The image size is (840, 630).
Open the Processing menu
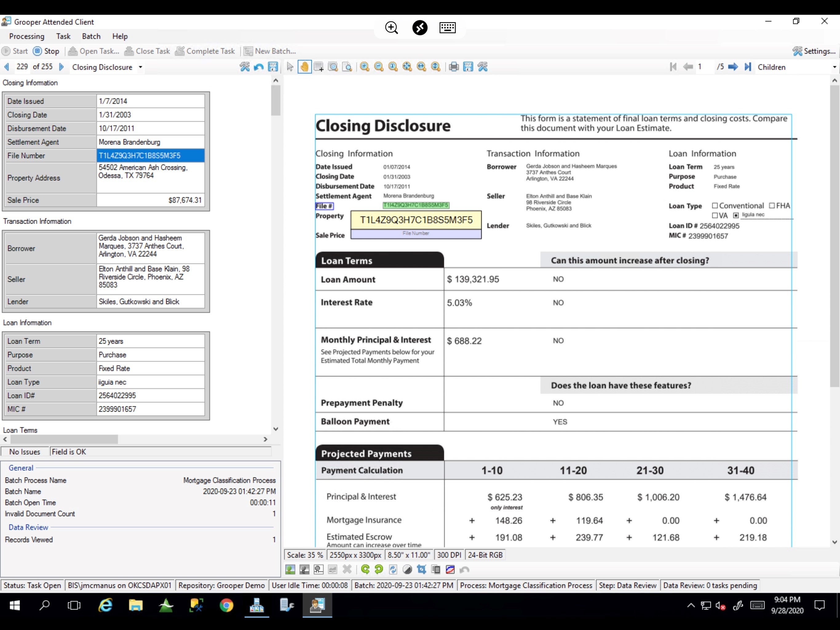coord(26,36)
